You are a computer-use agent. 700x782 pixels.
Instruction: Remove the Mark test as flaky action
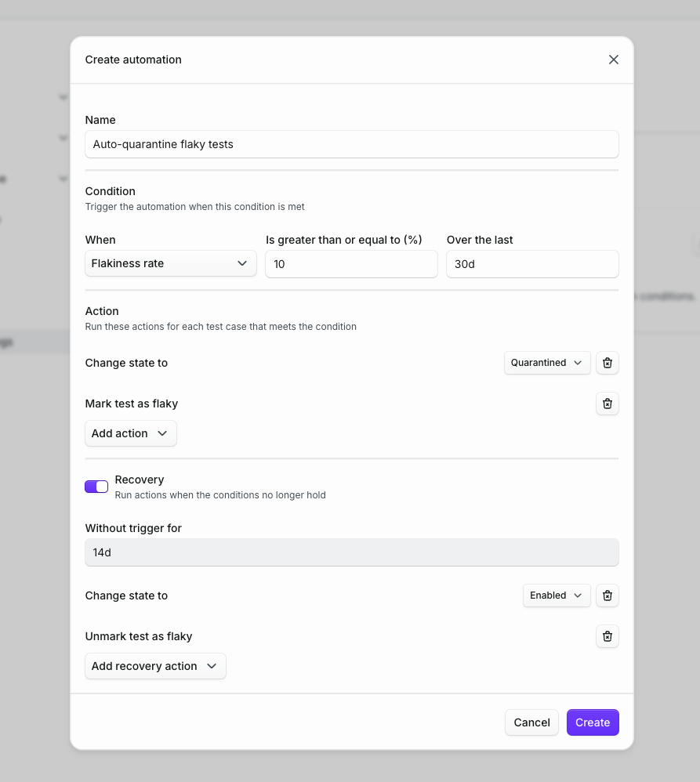(607, 404)
